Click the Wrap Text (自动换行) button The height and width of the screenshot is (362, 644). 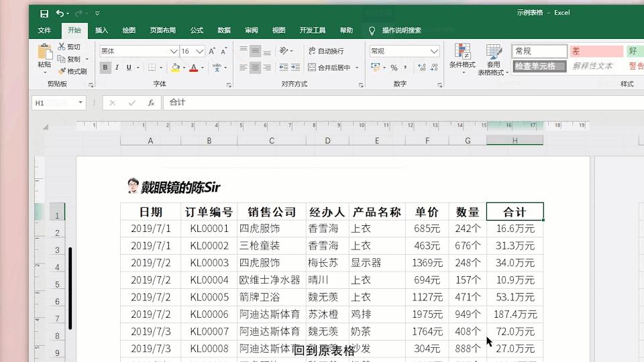pos(326,51)
